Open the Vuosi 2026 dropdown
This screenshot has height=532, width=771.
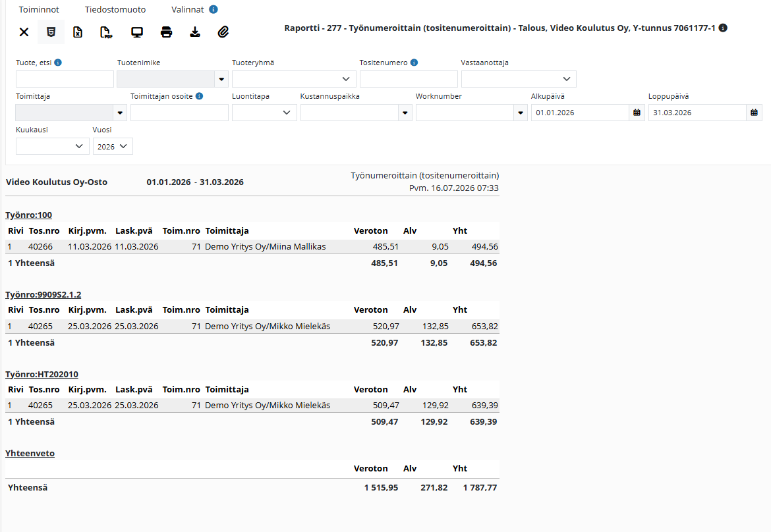tap(113, 146)
